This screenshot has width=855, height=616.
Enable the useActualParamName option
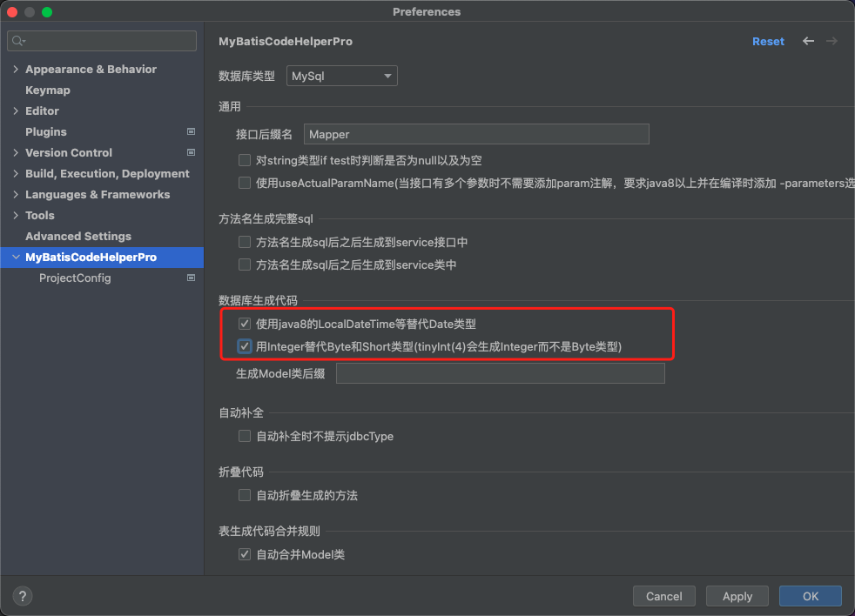pyautogui.click(x=245, y=183)
